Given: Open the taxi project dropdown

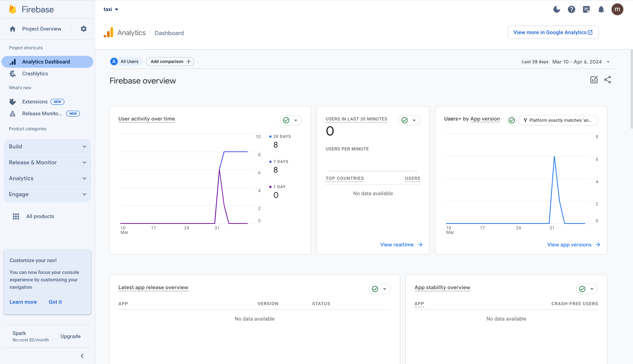Looking at the screenshot, I should point(111,9).
